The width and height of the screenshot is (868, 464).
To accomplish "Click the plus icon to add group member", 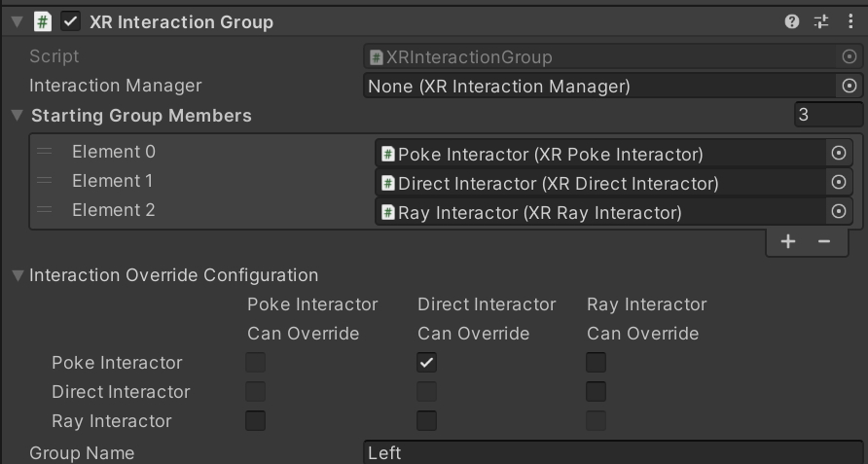I will click(788, 241).
